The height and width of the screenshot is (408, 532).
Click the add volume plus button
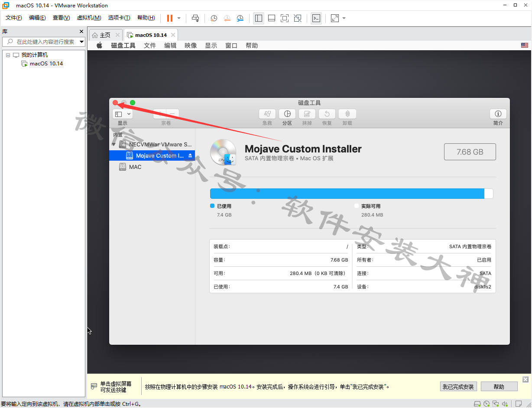pos(160,114)
